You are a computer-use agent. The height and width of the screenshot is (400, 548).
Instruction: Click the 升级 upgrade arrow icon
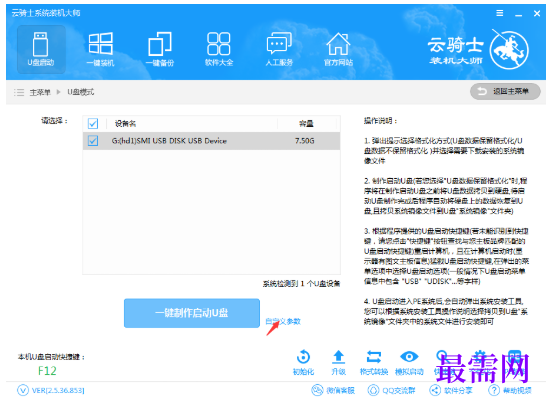pos(338,362)
